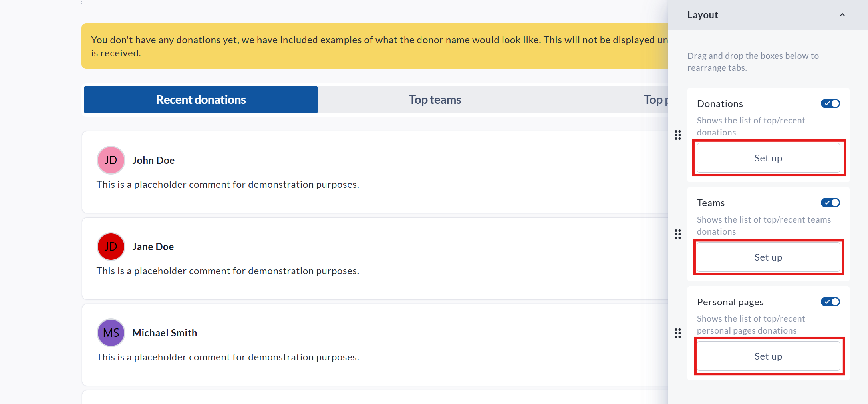Click Set up under Personal pages
This screenshot has width=868, height=404.
tap(768, 356)
